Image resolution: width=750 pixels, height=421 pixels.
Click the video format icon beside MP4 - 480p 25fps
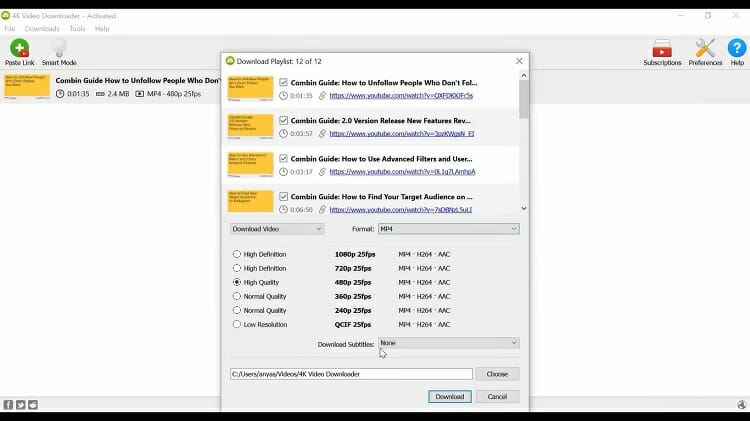click(x=140, y=94)
